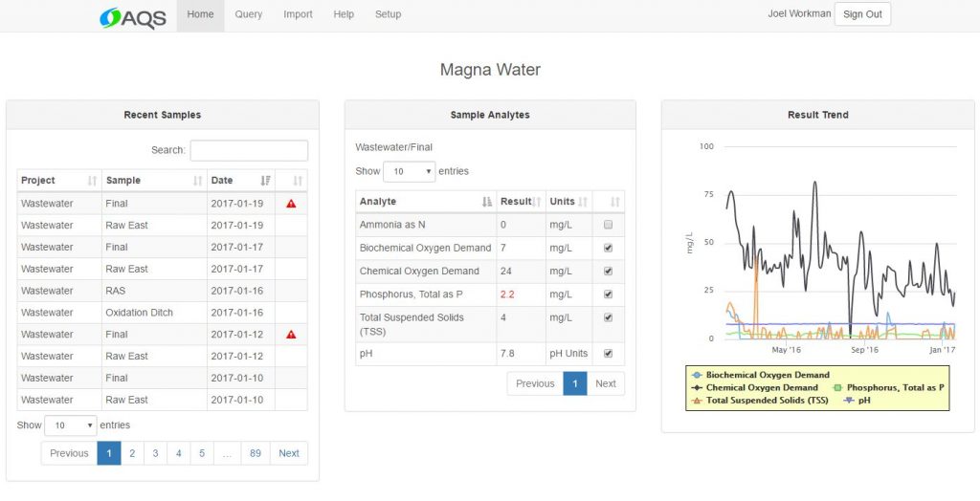Select the Oxidation Ditch sample row
The width and height of the screenshot is (980, 501).
pyautogui.click(x=163, y=313)
